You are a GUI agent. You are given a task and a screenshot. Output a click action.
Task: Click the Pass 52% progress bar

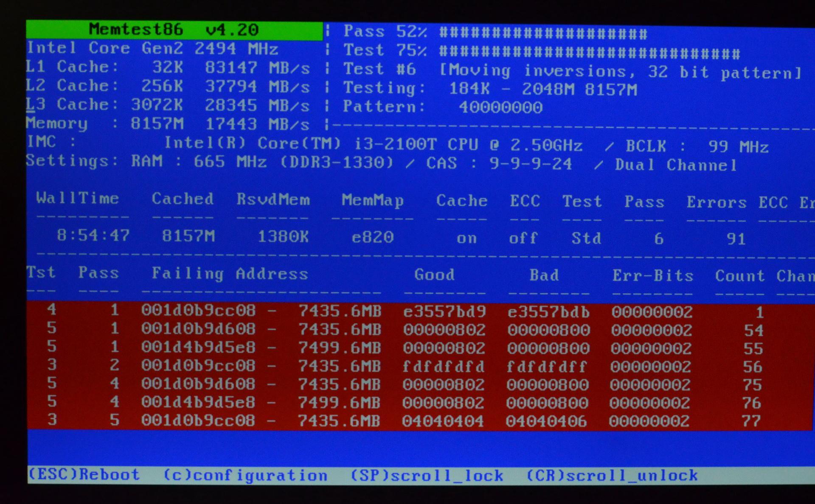click(543, 33)
